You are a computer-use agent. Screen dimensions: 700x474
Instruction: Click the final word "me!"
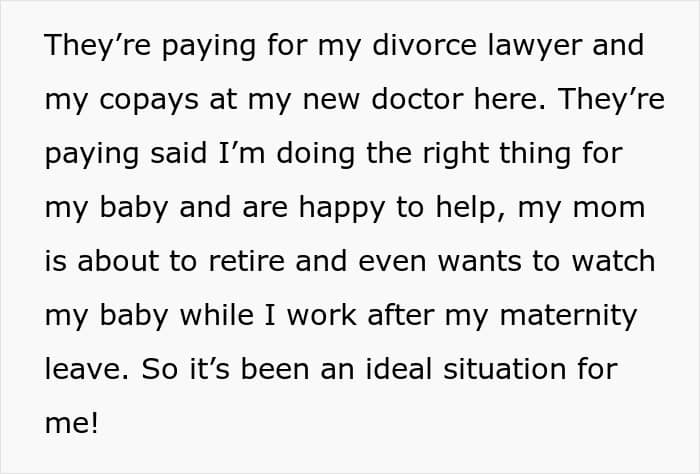click(71, 423)
